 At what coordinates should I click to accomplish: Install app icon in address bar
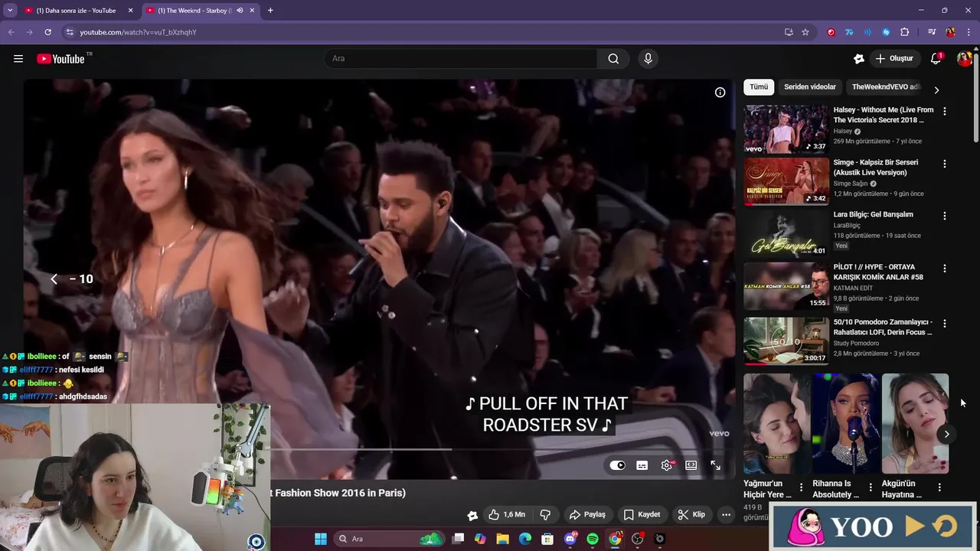789,32
